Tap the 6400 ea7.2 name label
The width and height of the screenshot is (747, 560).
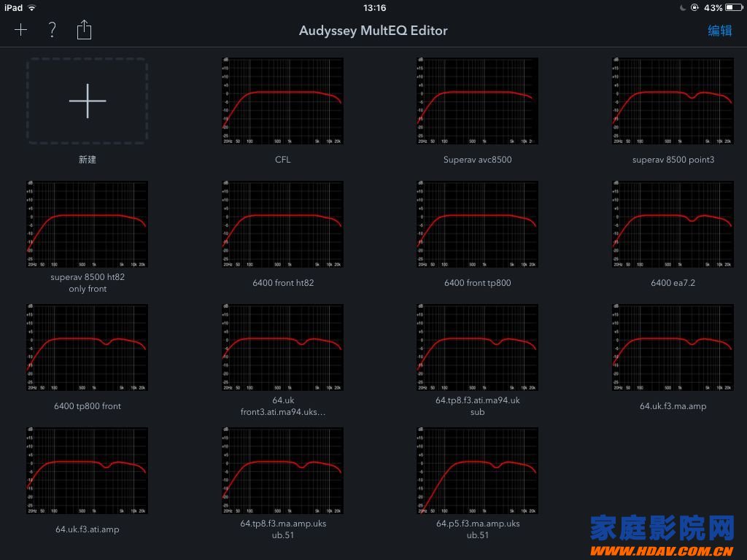673,283
